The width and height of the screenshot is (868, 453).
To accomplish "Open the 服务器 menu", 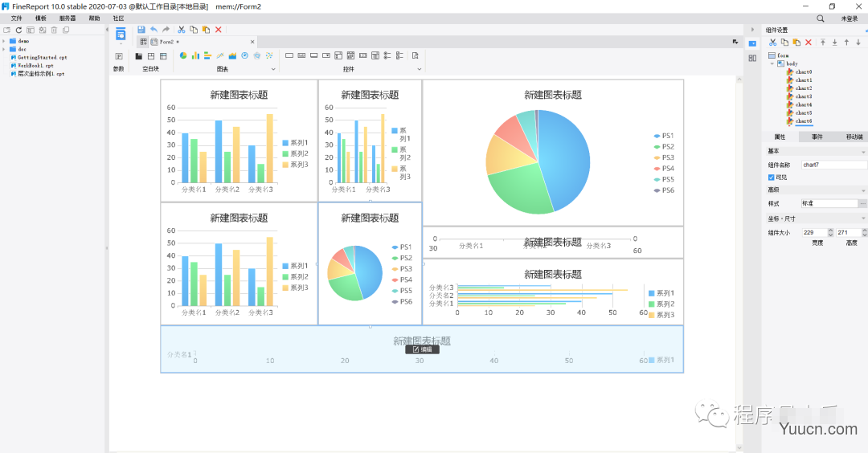I will point(68,18).
